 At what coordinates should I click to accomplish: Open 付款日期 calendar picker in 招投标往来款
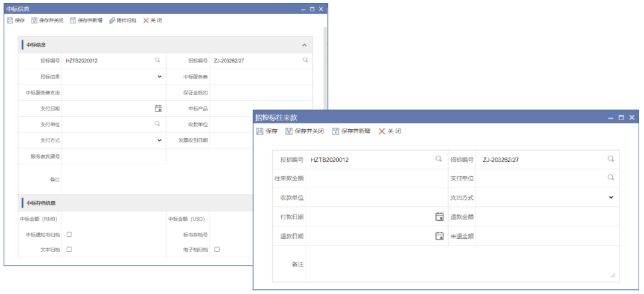pos(440,217)
